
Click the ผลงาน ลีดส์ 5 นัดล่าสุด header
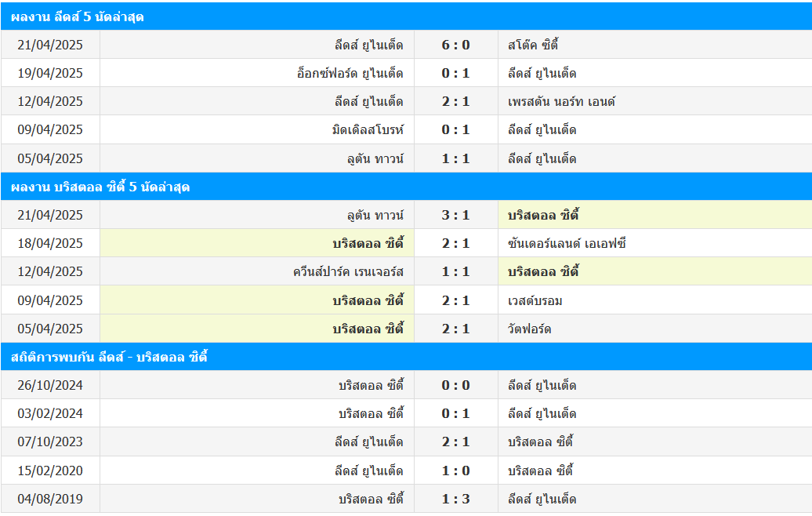pos(406,16)
